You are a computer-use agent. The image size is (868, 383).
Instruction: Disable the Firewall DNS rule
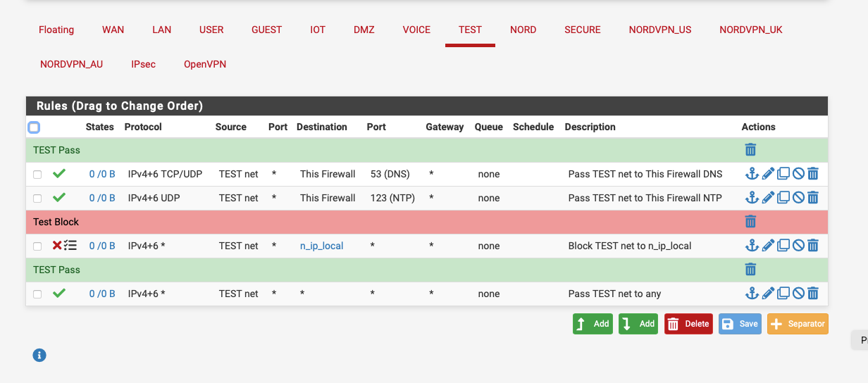click(x=798, y=174)
